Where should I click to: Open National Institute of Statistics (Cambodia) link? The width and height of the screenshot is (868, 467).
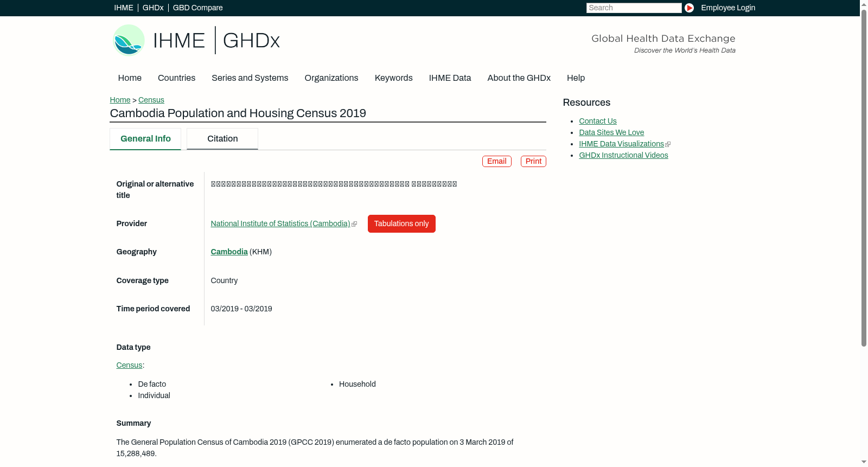[x=280, y=223]
